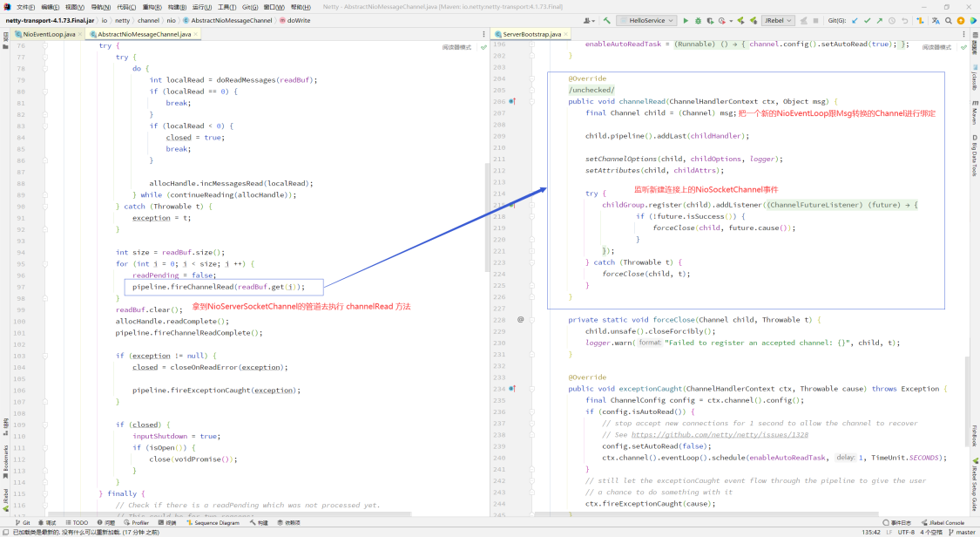This screenshot has width=980, height=537.
Task: Open the Git tool window button
Action: [x=23, y=523]
